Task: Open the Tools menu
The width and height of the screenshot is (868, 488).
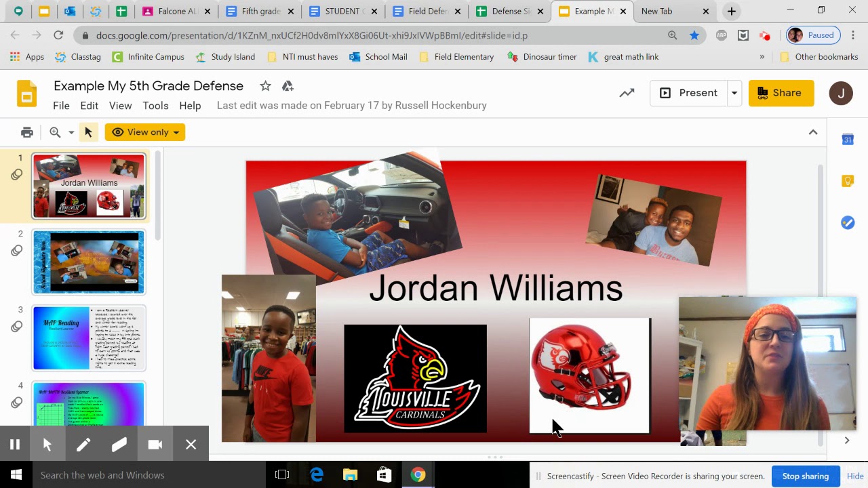Action: pyautogui.click(x=155, y=106)
